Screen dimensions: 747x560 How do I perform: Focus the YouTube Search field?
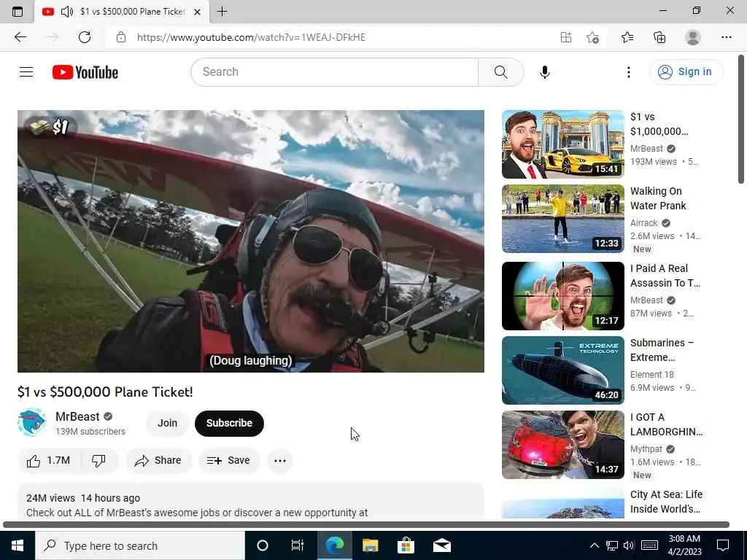point(334,72)
